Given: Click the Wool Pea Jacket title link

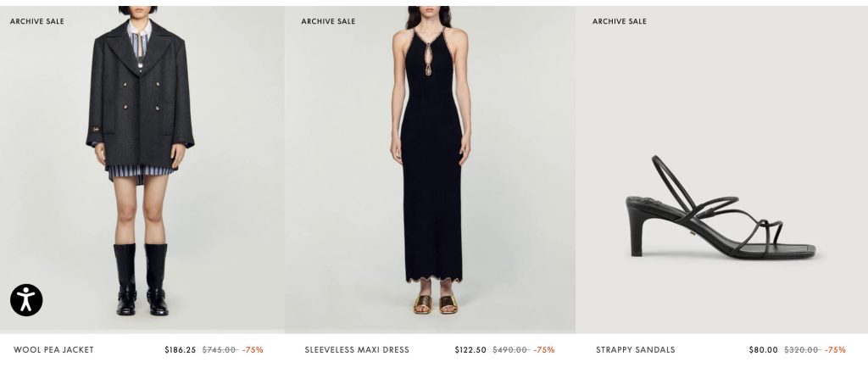Looking at the screenshot, I should click(53, 349).
